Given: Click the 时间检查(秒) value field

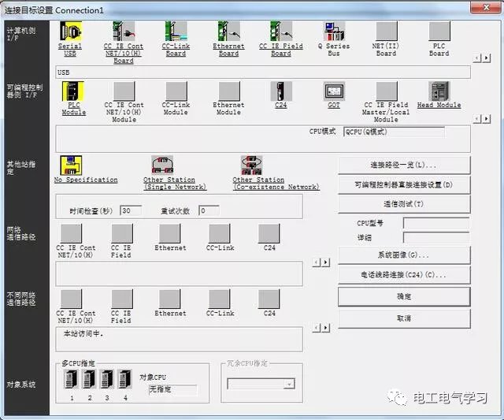Looking at the screenshot, I should click(x=131, y=211).
